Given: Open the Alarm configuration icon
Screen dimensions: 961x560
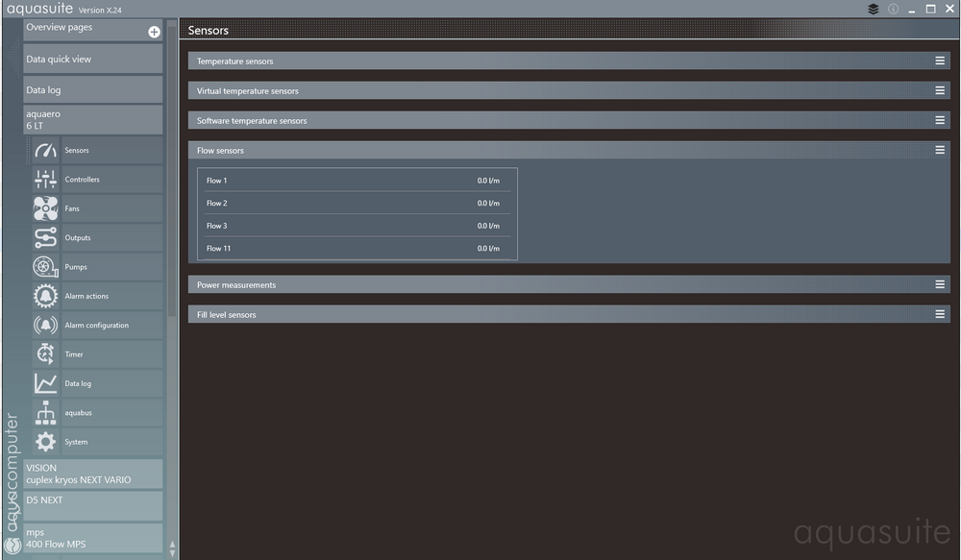Looking at the screenshot, I should (x=45, y=325).
